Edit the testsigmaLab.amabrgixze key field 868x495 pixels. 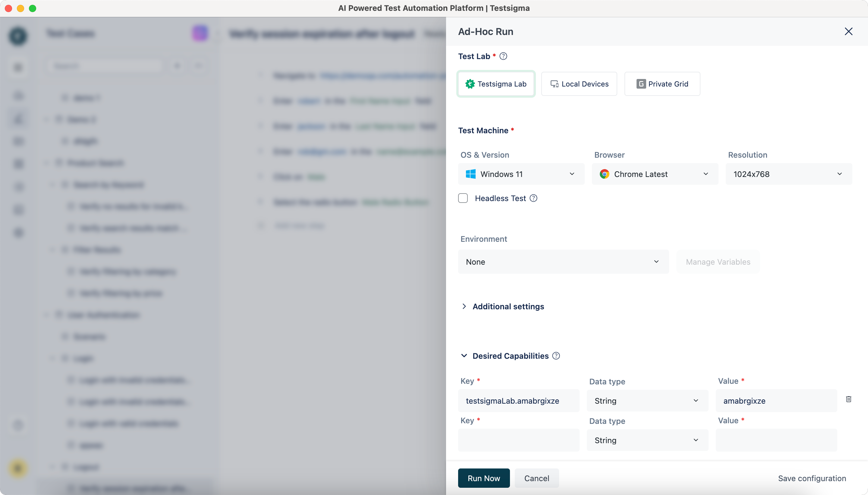coord(519,400)
